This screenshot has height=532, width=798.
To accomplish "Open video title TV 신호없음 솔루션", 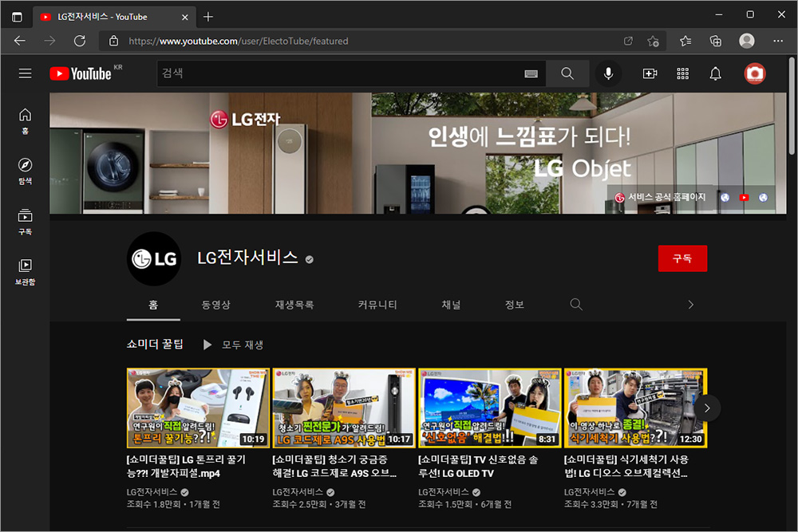I will click(x=478, y=467).
